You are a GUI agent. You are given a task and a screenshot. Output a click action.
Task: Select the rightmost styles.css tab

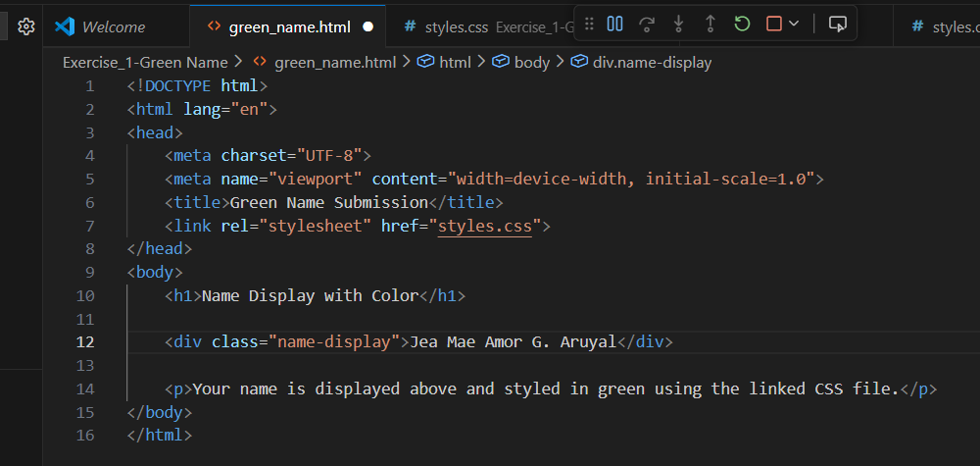951,27
